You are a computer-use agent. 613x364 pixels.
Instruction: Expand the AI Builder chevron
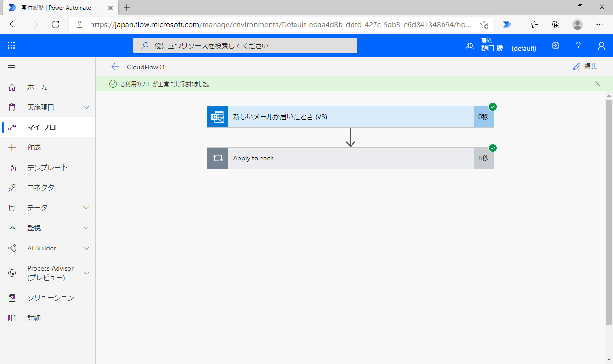click(x=86, y=248)
